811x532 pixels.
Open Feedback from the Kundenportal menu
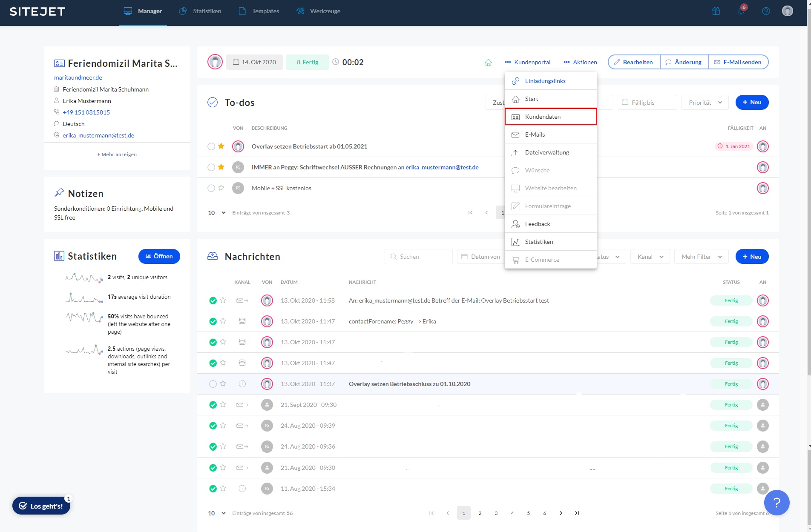(x=551, y=224)
